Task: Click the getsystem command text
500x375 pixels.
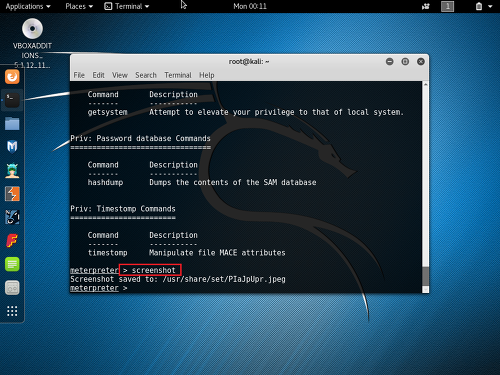Action: coord(108,112)
